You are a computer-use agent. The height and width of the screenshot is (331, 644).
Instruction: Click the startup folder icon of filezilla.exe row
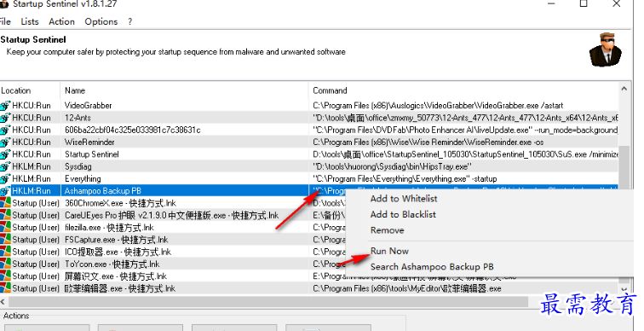[5, 228]
